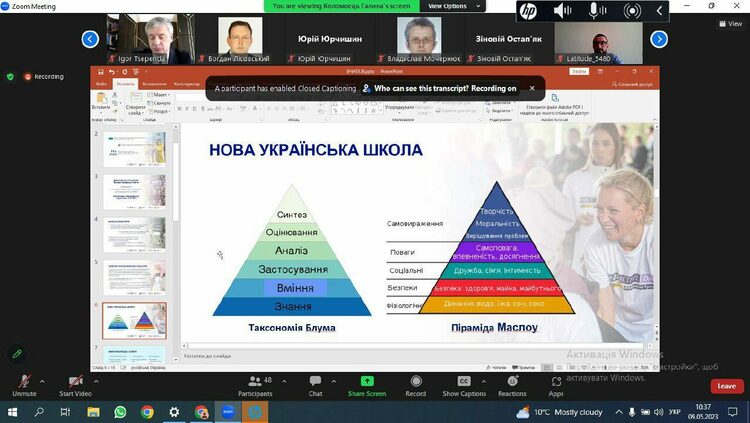This screenshot has width=750, height=423.
Task: Unmute the microphone in Zoom
Action: tap(24, 383)
